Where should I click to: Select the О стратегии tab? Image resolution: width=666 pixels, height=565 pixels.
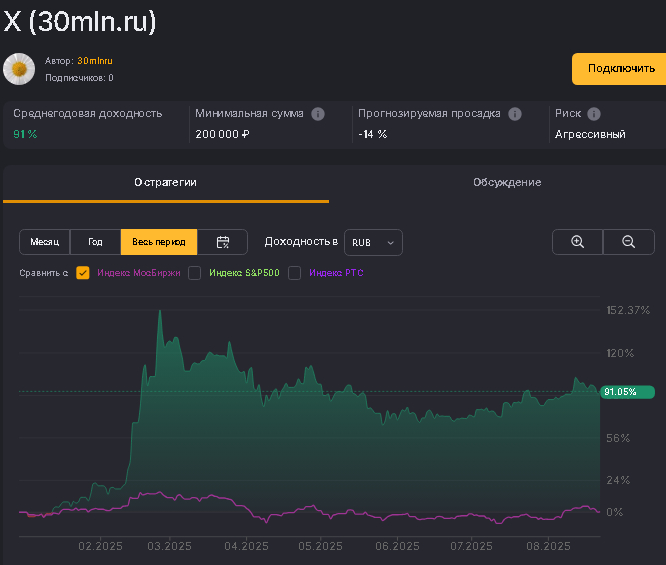point(166,182)
